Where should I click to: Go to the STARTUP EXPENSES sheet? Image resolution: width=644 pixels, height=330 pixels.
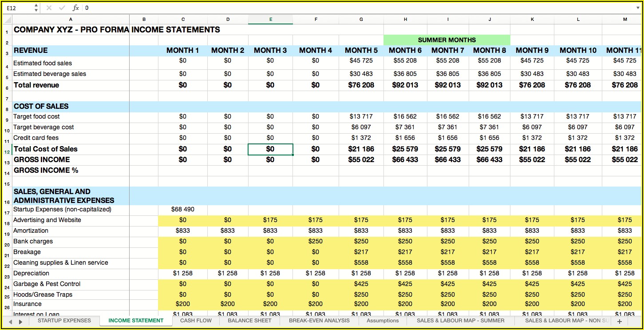(x=64, y=321)
